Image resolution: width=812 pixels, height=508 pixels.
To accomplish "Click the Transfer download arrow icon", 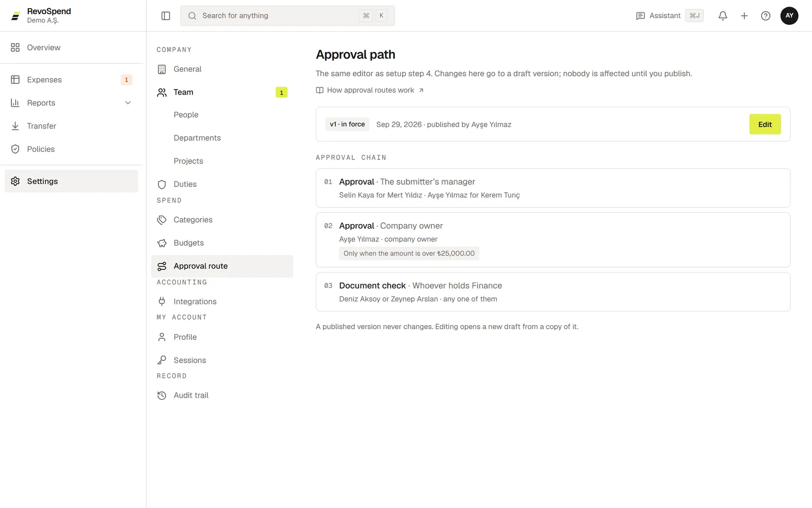I will pyautogui.click(x=15, y=126).
